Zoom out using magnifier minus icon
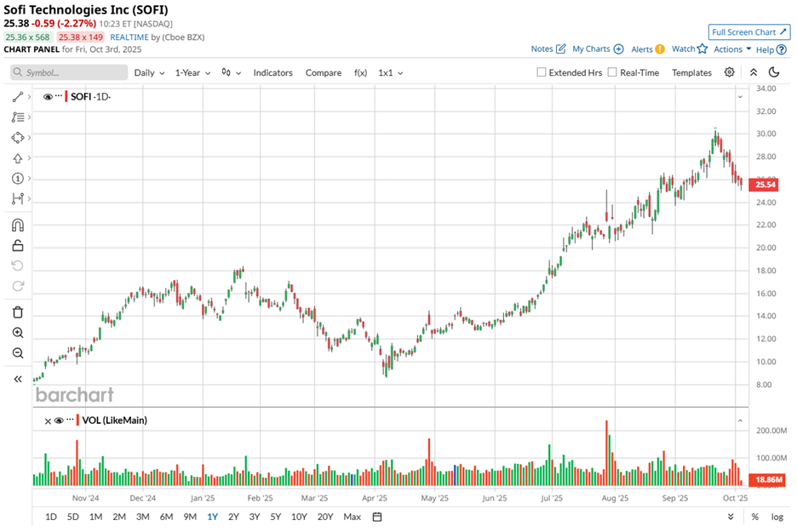The width and height of the screenshot is (797, 532). click(x=18, y=353)
